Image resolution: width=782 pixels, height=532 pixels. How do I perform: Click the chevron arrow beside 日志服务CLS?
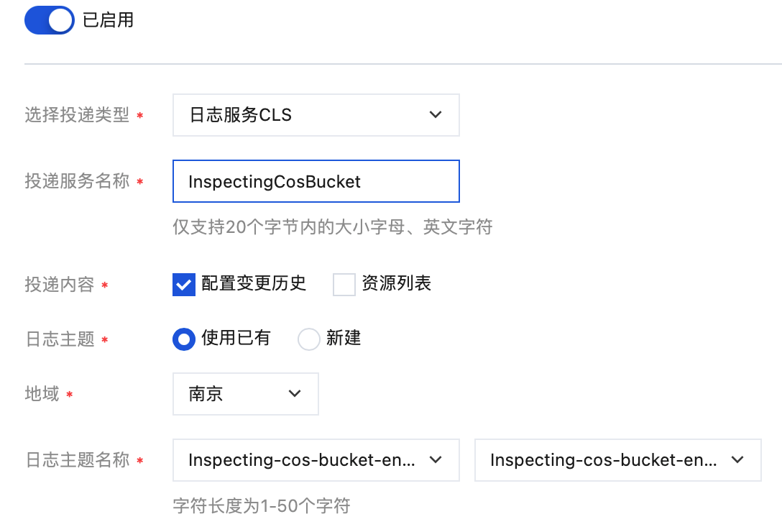[435, 115]
